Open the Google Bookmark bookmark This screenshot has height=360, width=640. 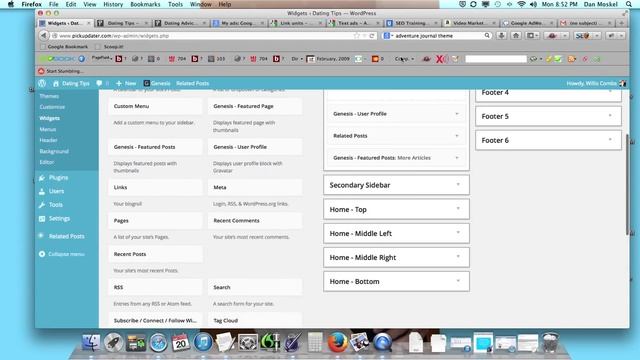click(x=64, y=47)
